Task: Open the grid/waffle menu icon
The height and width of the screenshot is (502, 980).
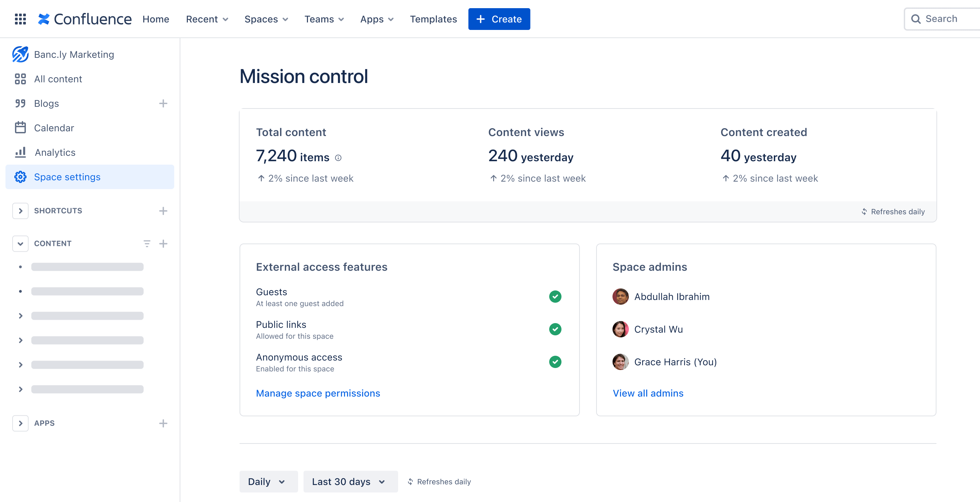Action: [x=20, y=19]
